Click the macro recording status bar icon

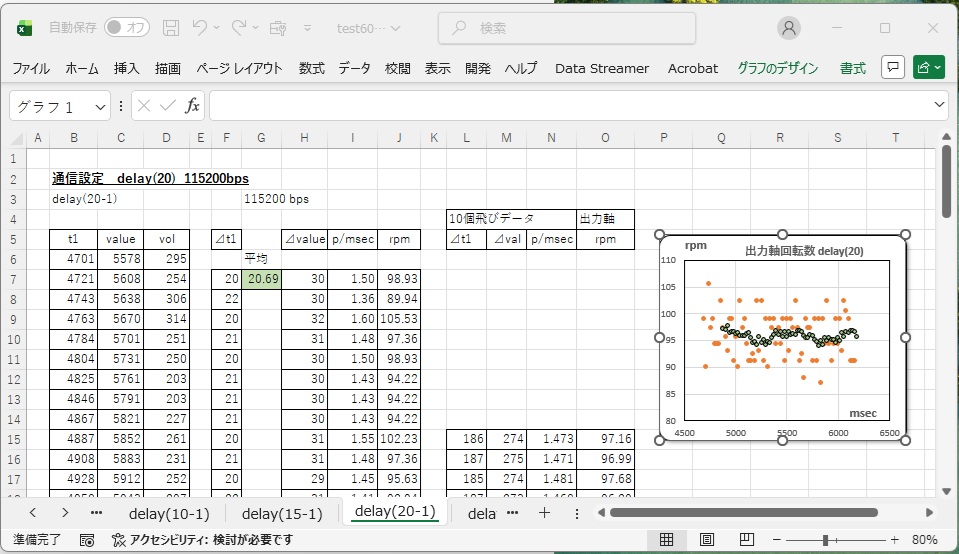point(87,540)
